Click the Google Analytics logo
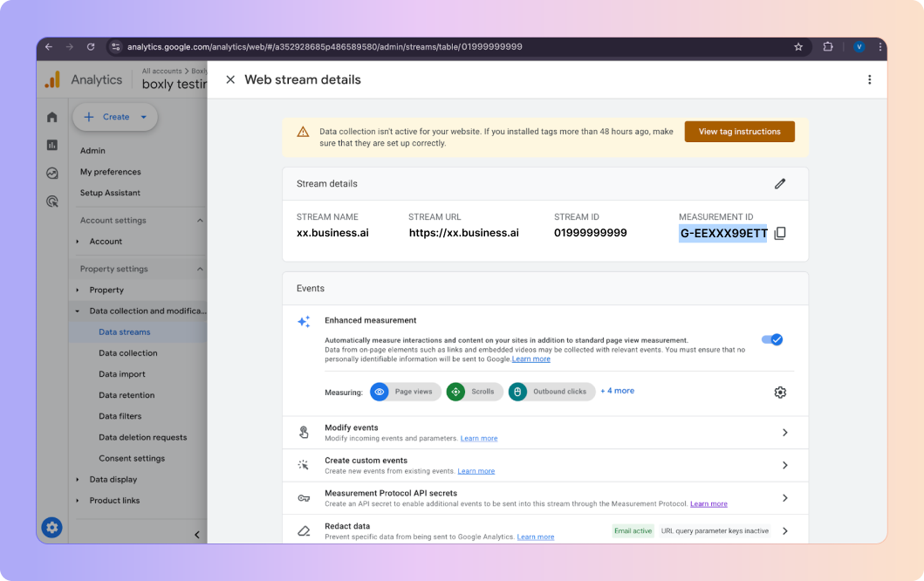Image resolution: width=924 pixels, height=581 pixels. 52,79
